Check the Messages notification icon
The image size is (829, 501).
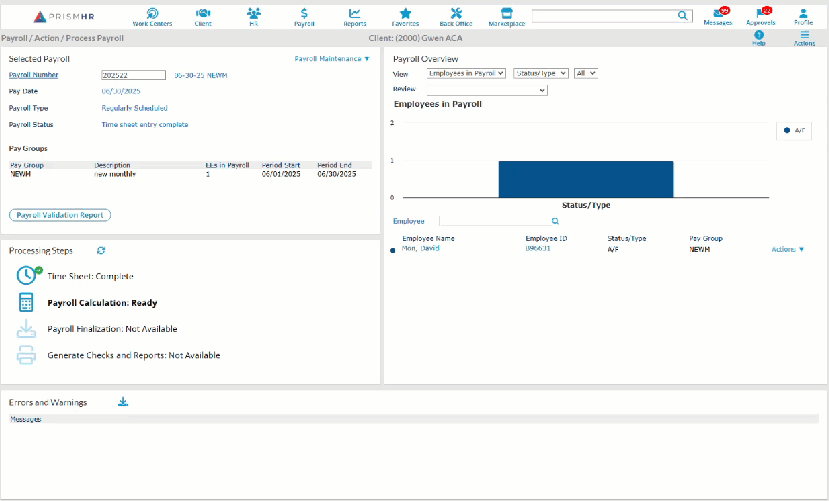click(x=717, y=15)
